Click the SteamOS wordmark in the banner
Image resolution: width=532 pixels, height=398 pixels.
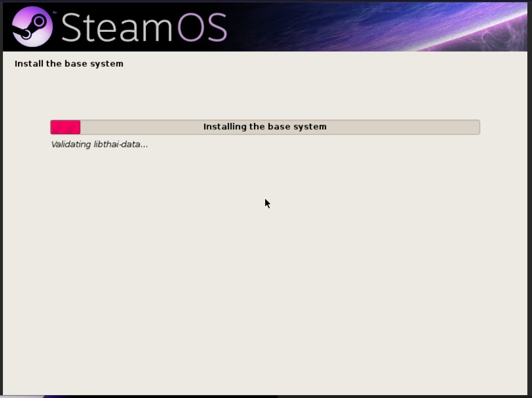(144, 27)
